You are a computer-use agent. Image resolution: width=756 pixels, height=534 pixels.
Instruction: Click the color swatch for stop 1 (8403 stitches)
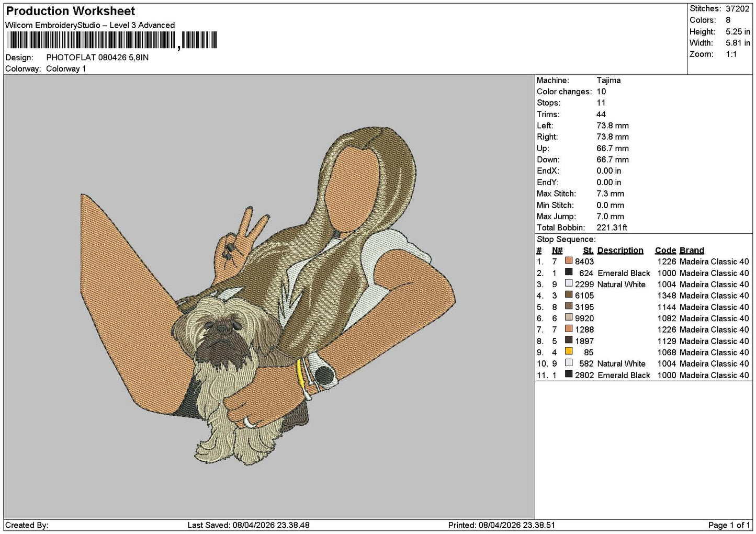569,260
